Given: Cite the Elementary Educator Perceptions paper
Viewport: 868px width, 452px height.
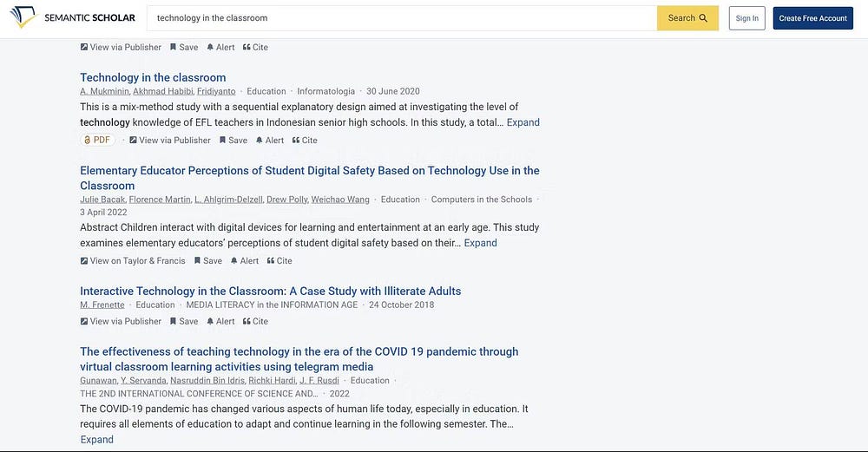Looking at the screenshot, I should tap(279, 260).
